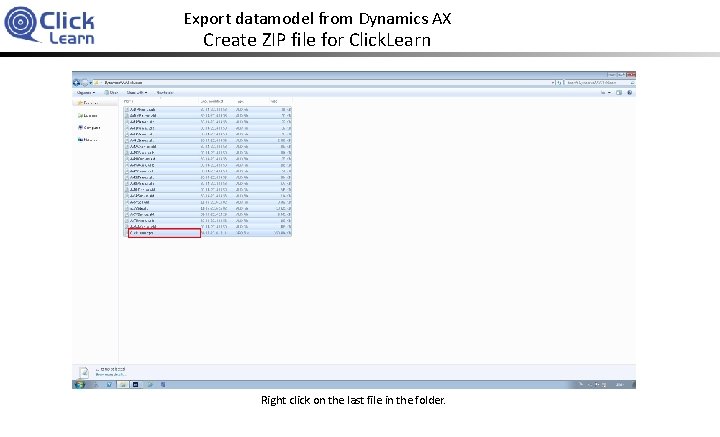Open the Organize menu in the toolbar
720x437 pixels.
pyautogui.click(x=86, y=93)
